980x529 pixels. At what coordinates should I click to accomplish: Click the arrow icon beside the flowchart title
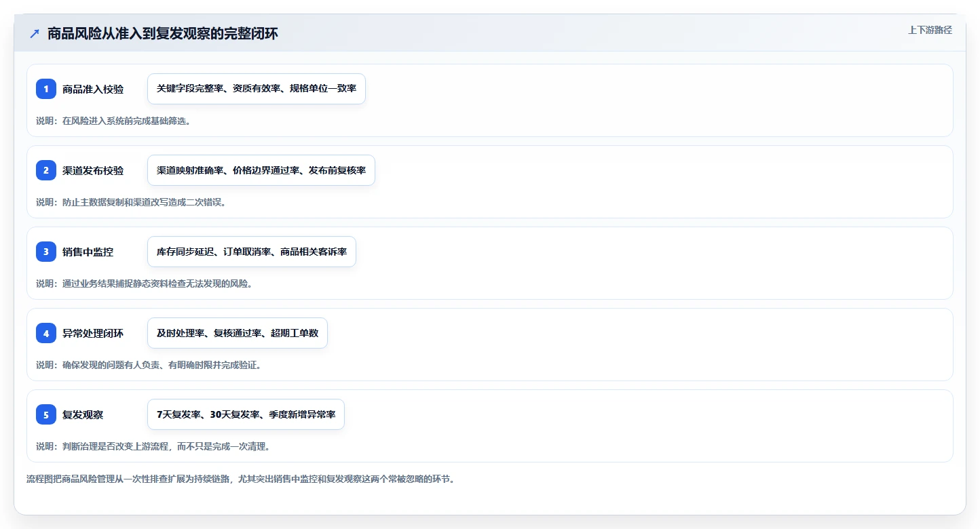point(35,33)
